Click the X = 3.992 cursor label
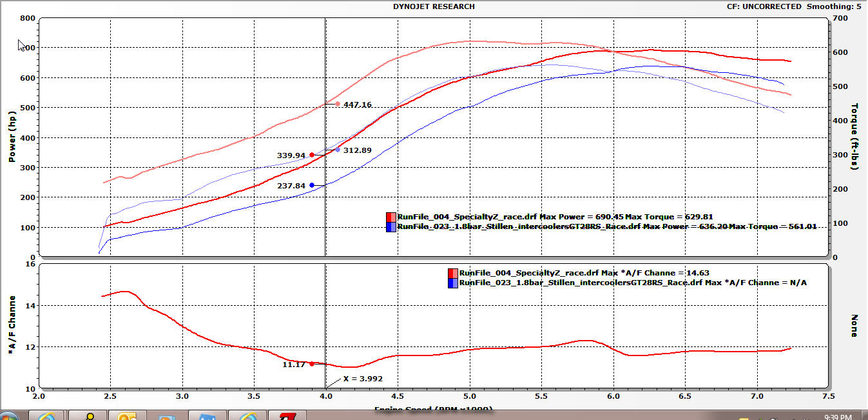This screenshot has width=868, height=420. point(363,379)
